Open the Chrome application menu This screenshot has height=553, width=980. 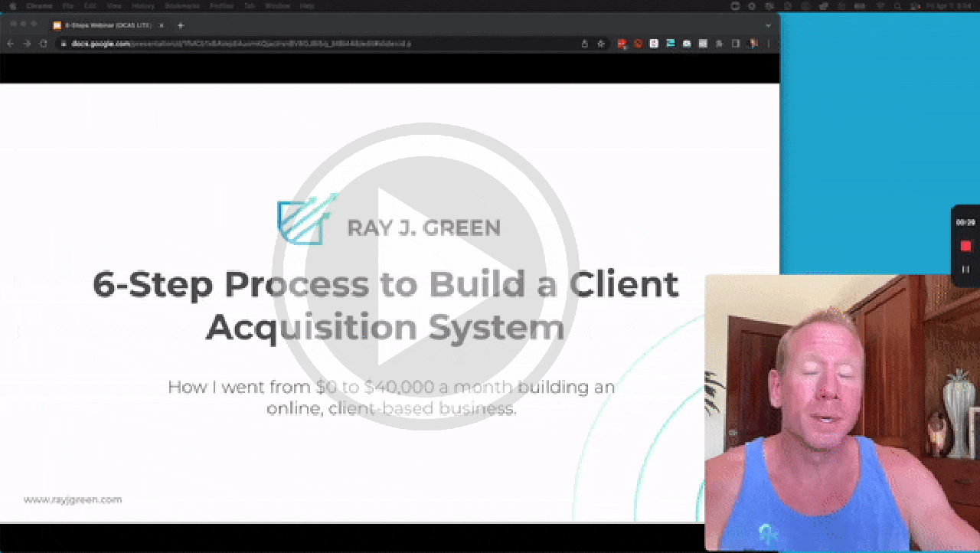tap(39, 5)
